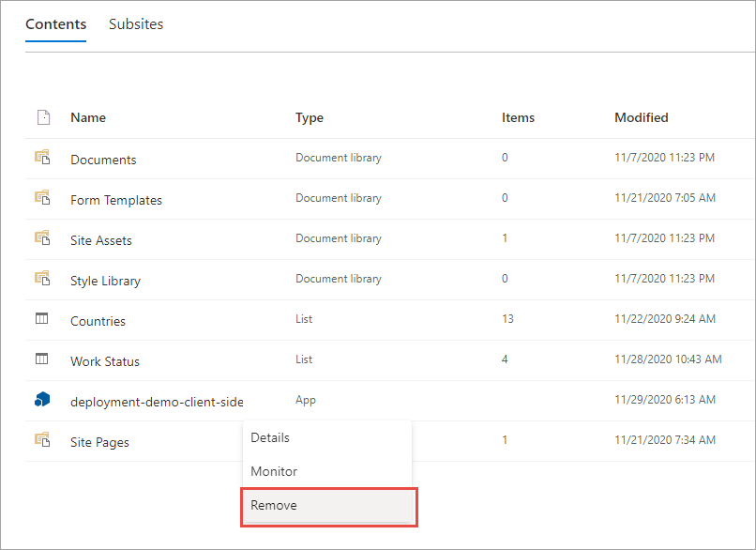The width and height of the screenshot is (756, 550).
Task: Open the Work Status list
Action: coord(105,361)
